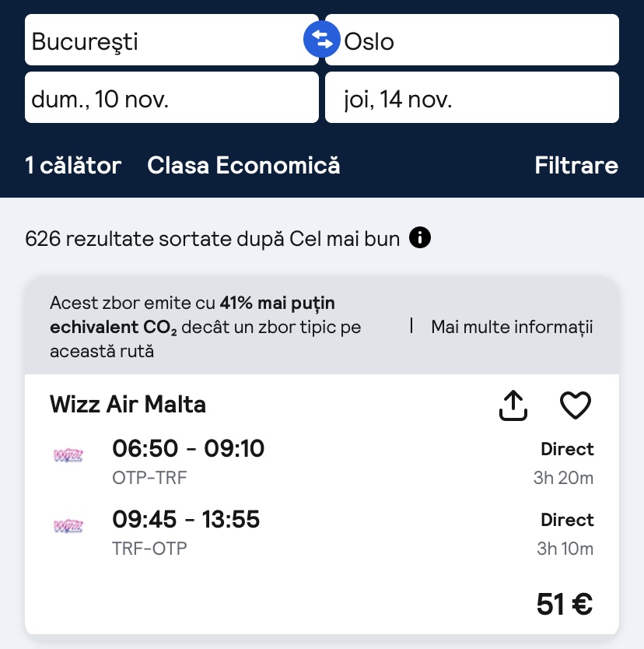Click Wizz logo for outbound OTP-TRF flight
This screenshot has width=644, height=649.
(x=68, y=455)
